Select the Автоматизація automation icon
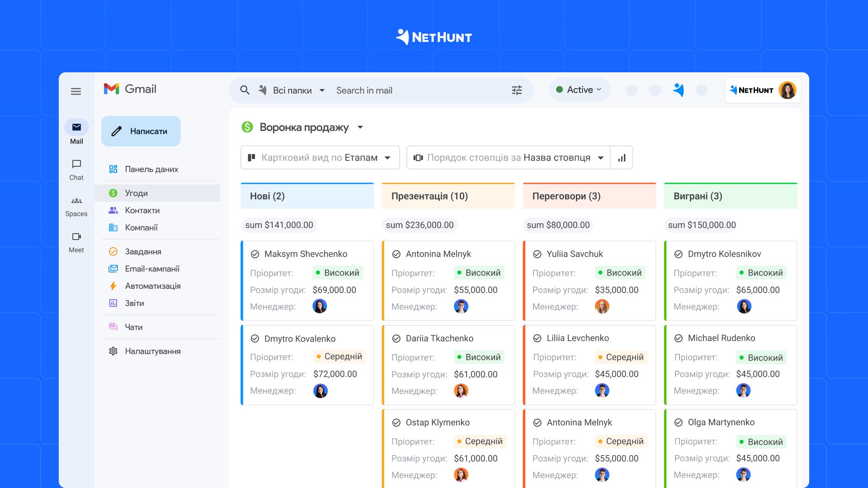The image size is (868, 488). click(x=114, y=286)
